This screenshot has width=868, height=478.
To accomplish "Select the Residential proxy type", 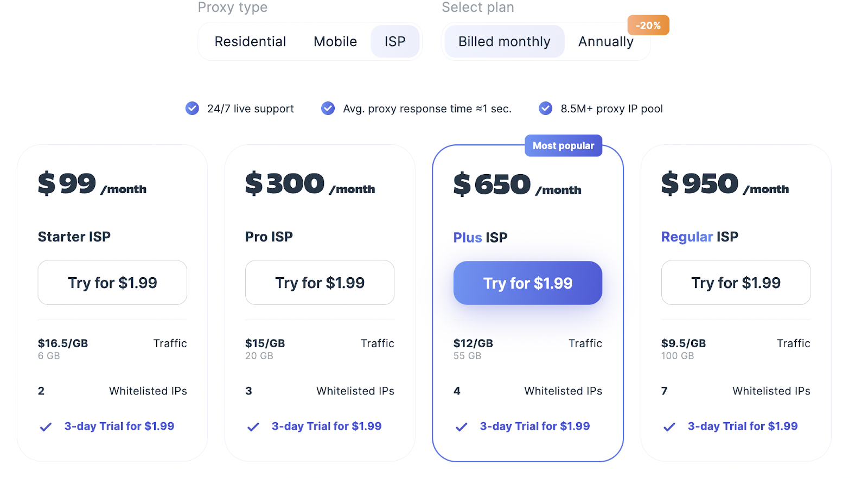I will coord(250,42).
